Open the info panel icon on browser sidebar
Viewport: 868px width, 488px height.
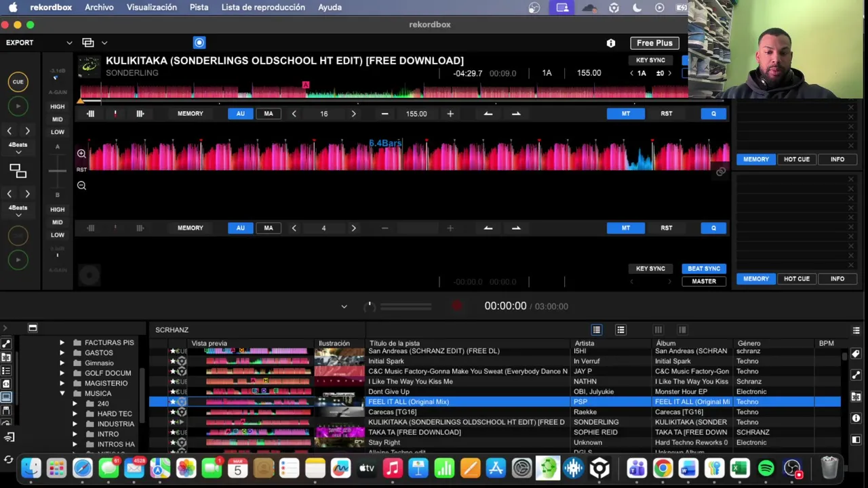pyautogui.click(x=856, y=418)
